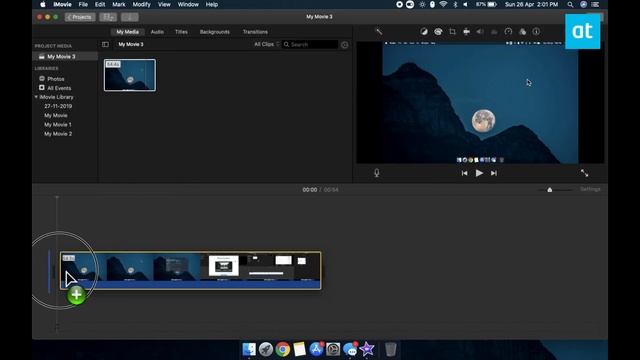Switch to the Backgrounds tab
Viewport: 640px width, 360px height.
[215, 32]
